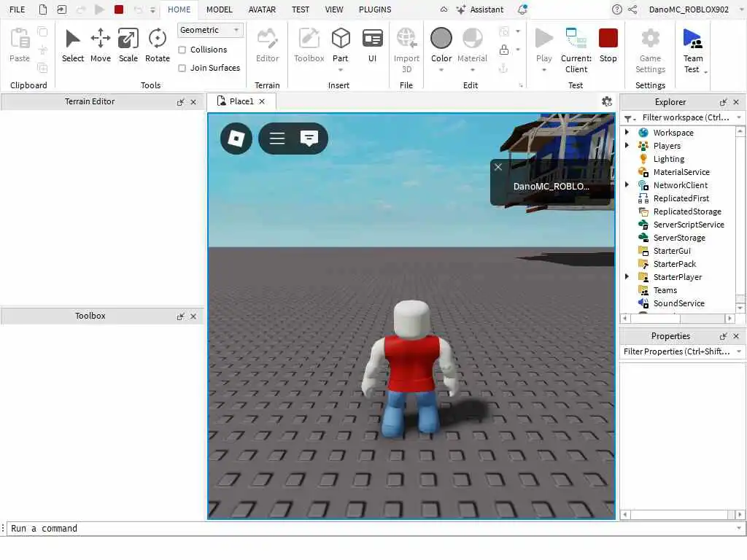The width and height of the screenshot is (747, 560).
Task: Click the Filter workspace search field
Action: [685, 117]
